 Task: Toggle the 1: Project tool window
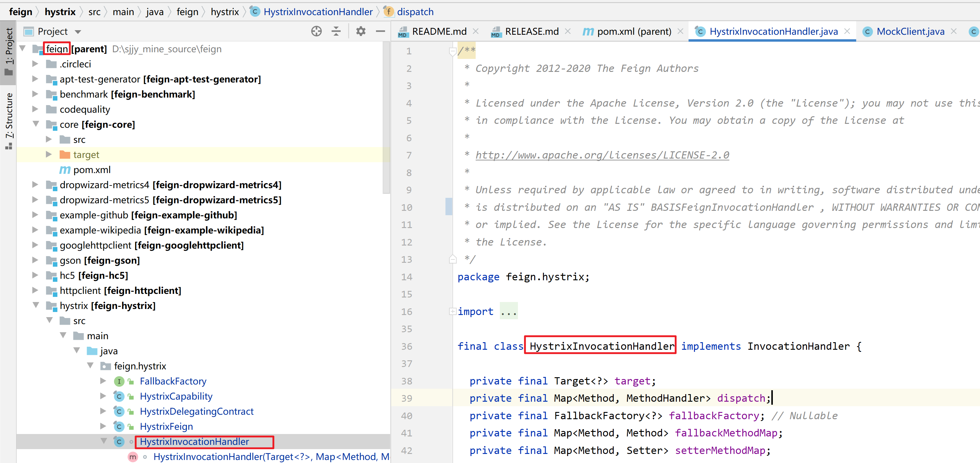(x=8, y=51)
